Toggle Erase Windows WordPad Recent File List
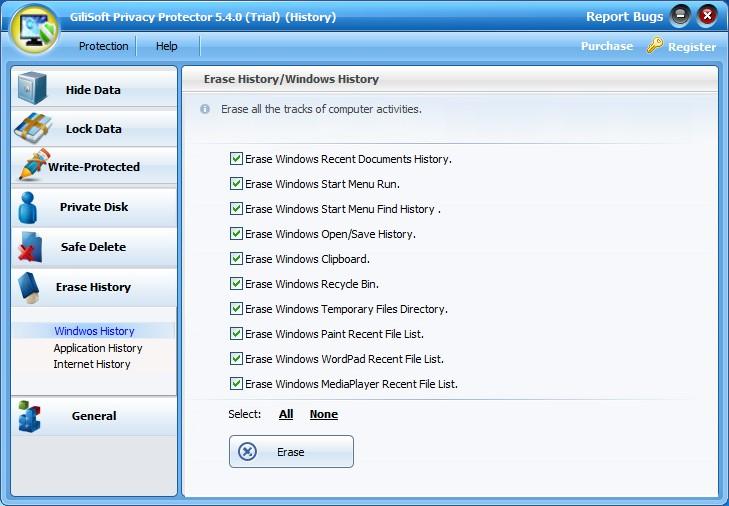The height and width of the screenshot is (506, 729). (x=236, y=359)
